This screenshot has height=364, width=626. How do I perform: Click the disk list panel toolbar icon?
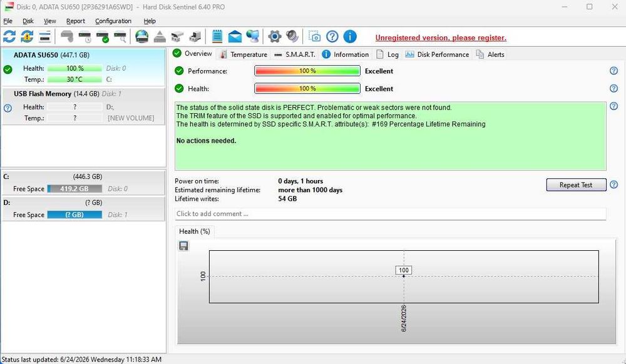pyautogui.click(x=44, y=37)
